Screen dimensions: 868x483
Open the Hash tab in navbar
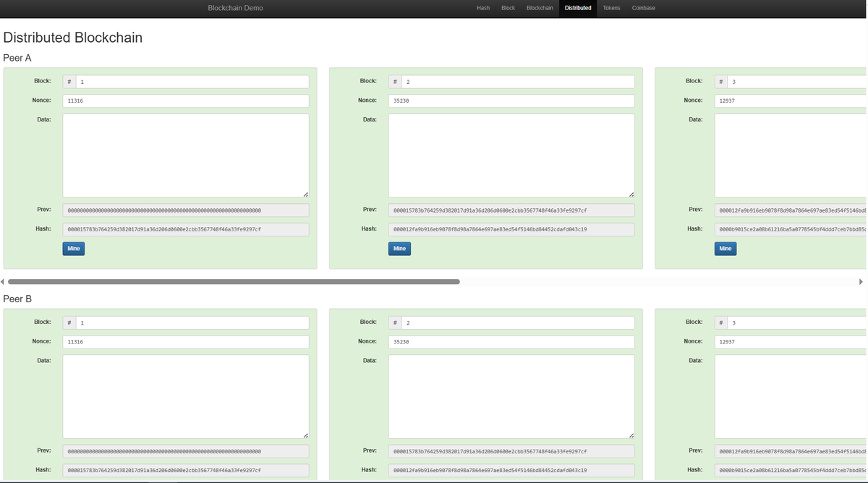483,8
